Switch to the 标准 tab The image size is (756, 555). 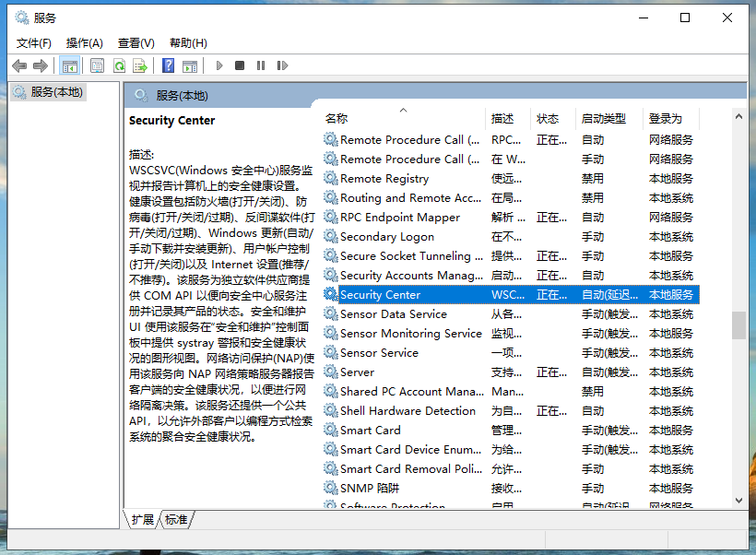(x=175, y=519)
